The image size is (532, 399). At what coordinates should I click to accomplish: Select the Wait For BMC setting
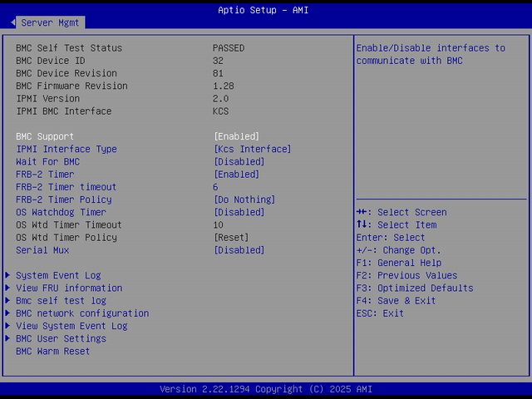coord(48,161)
